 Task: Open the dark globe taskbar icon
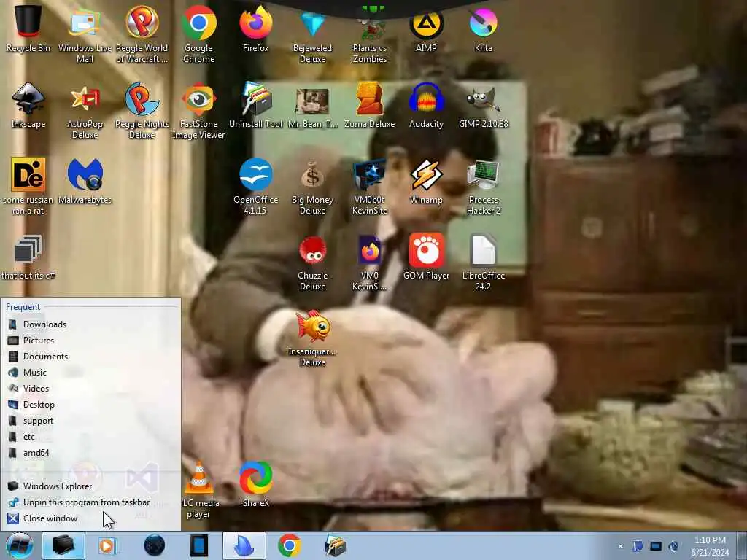pyautogui.click(x=154, y=545)
